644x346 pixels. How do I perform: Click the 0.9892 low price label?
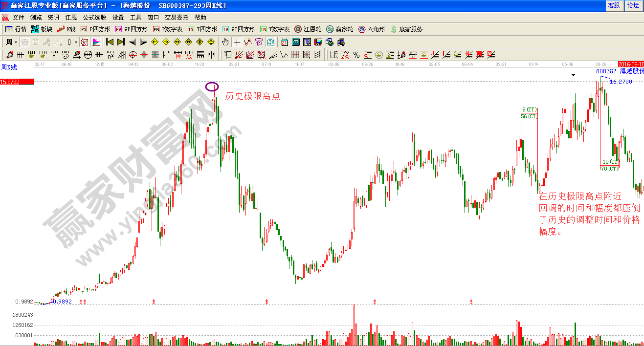click(x=62, y=302)
